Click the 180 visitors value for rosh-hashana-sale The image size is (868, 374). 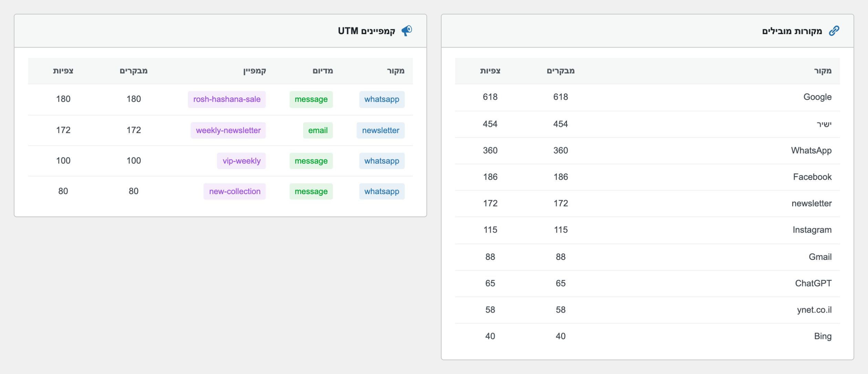(x=134, y=99)
